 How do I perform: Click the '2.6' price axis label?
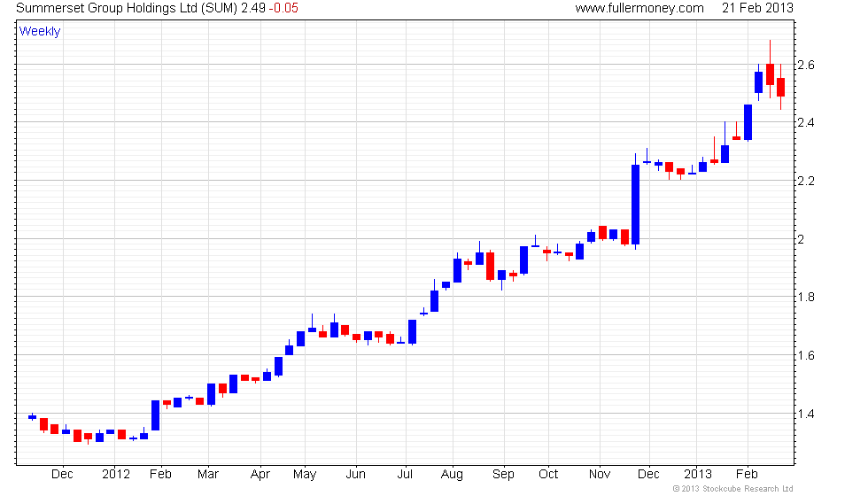pyautogui.click(x=806, y=66)
